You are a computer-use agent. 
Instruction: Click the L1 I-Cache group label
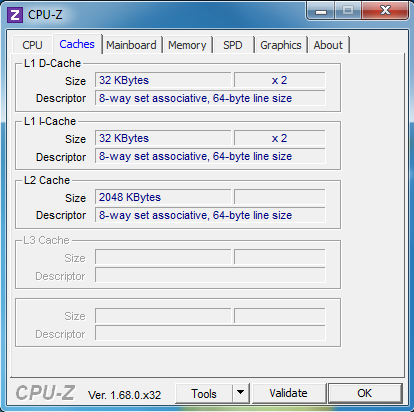50,121
